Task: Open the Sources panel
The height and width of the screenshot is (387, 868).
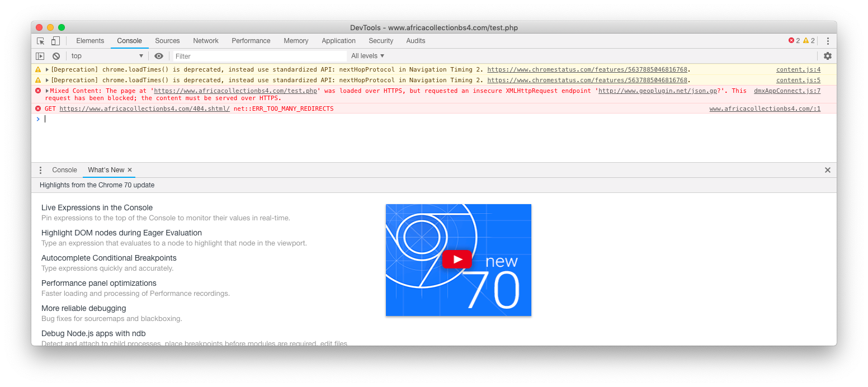Action: [x=167, y=41]
